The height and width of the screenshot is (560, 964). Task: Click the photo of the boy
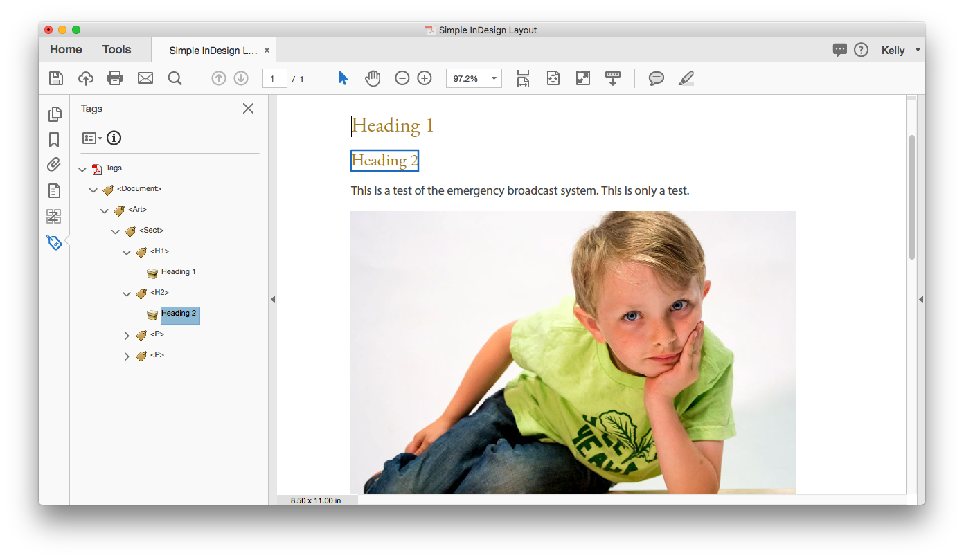[573, 352]
